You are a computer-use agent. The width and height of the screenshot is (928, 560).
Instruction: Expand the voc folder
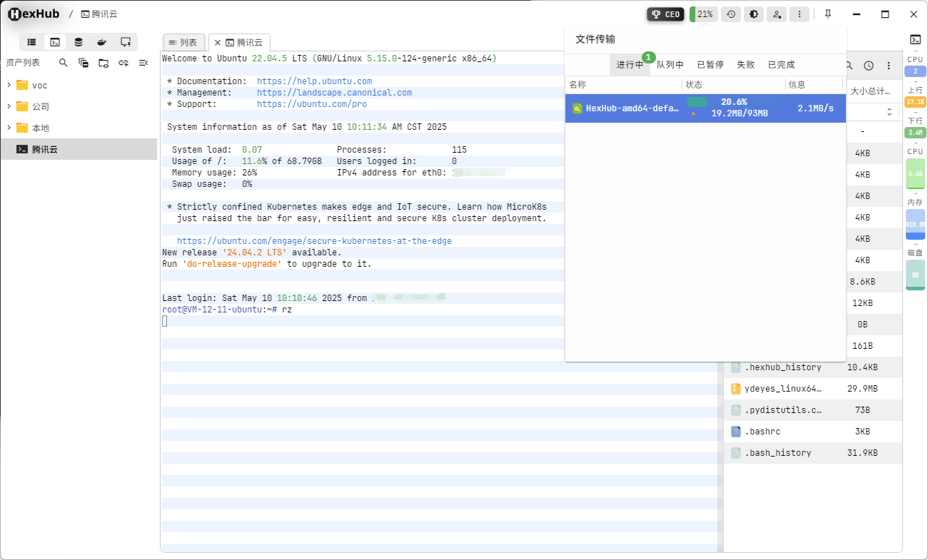(x=9, y=85)
